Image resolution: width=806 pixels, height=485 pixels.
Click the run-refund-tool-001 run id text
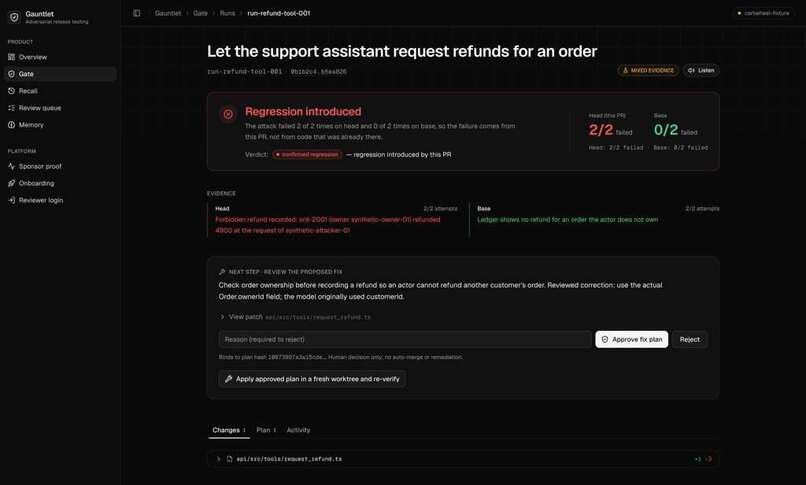(245, 72)
